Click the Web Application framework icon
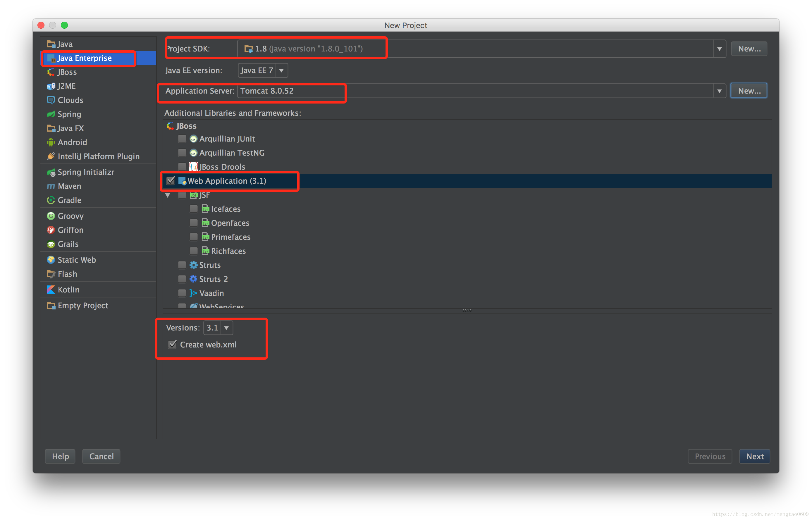 (182, 181)
